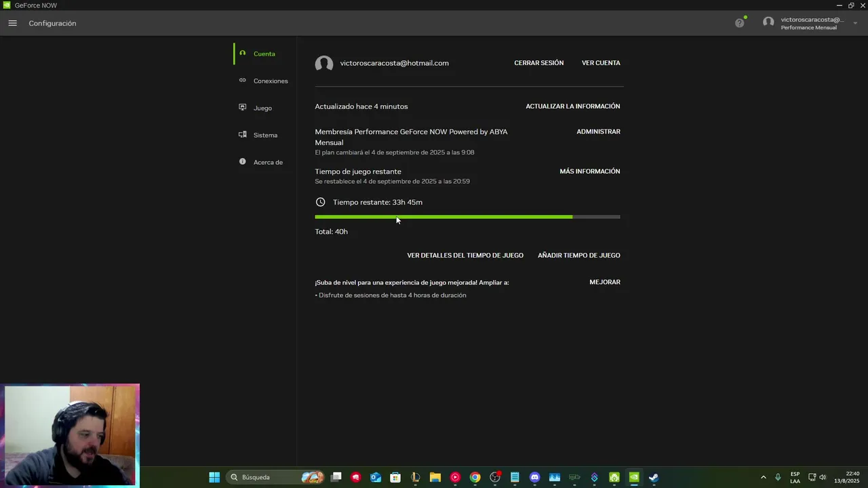Click 'Actualizado hace 4 minutos' text
Viewport: 868px width, 488px height.
pos(361,106)
